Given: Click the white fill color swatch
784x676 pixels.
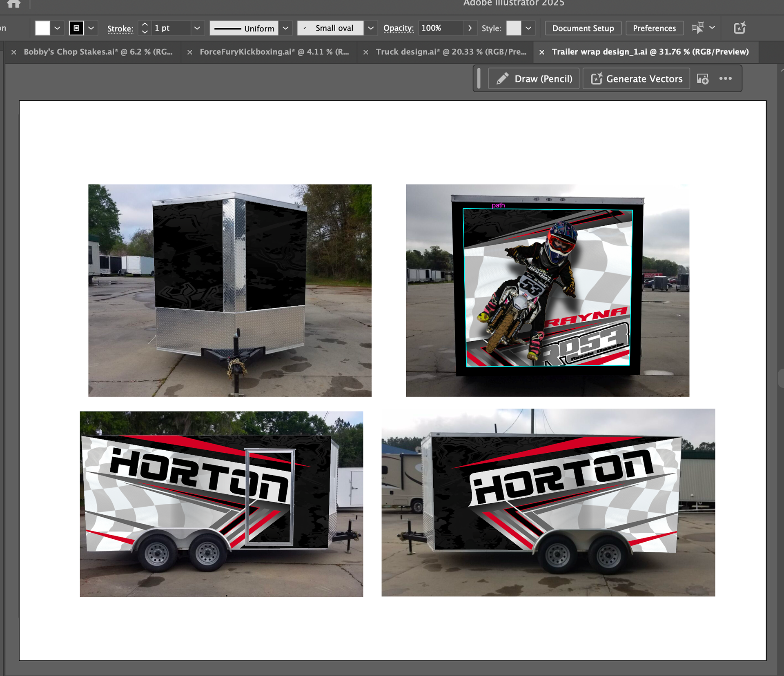Looking at the screenshot, I should tap(42, 28).
